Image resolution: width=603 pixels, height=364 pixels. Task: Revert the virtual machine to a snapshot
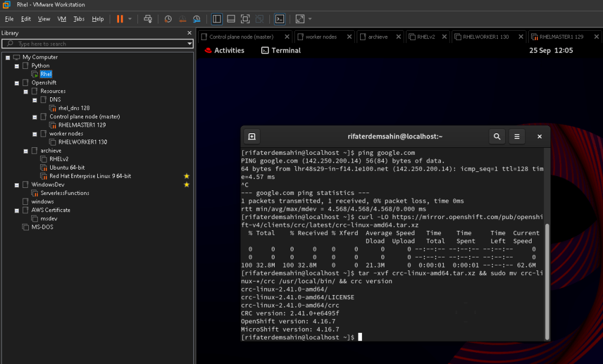click(182, 19)
